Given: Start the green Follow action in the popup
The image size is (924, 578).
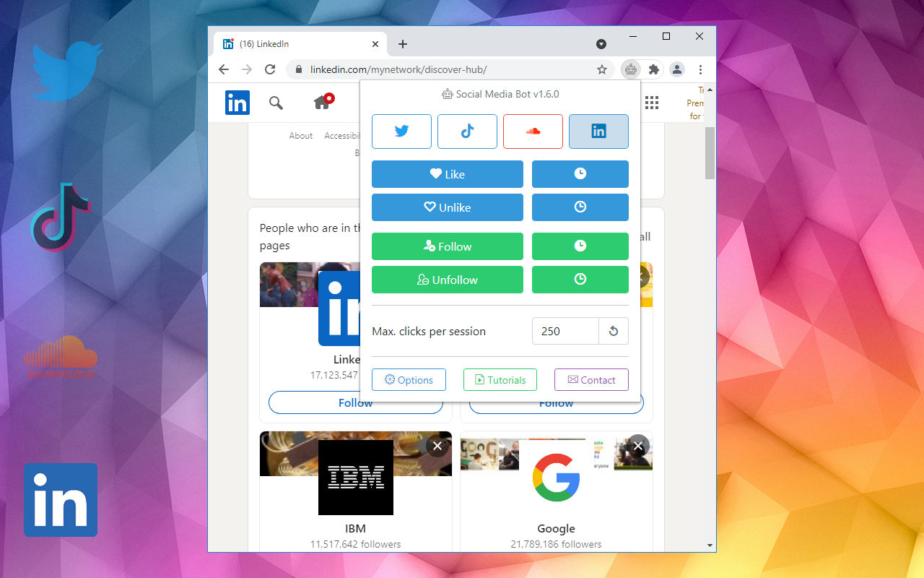Looking at the screenshot, I should click(x=447, y=246).
